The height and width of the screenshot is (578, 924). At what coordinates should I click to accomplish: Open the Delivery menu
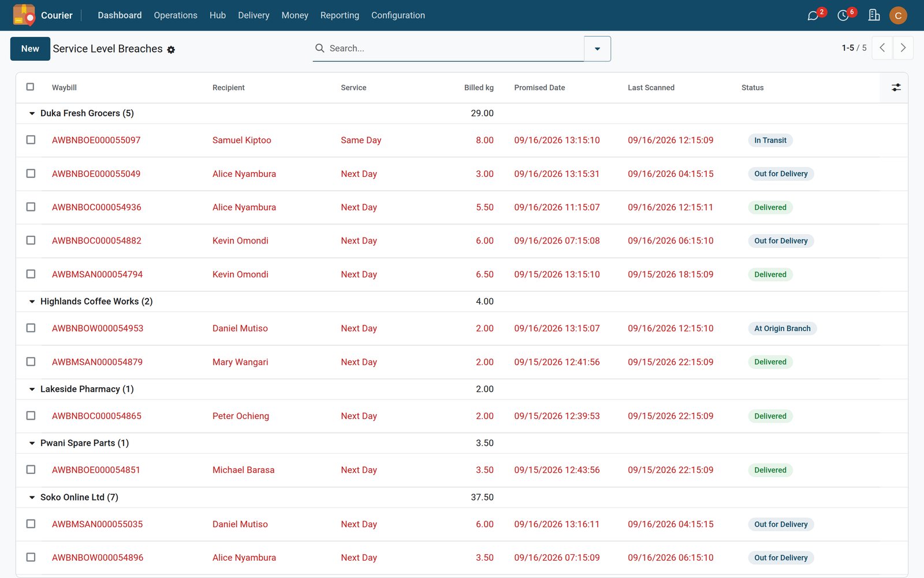pos(254,15)
